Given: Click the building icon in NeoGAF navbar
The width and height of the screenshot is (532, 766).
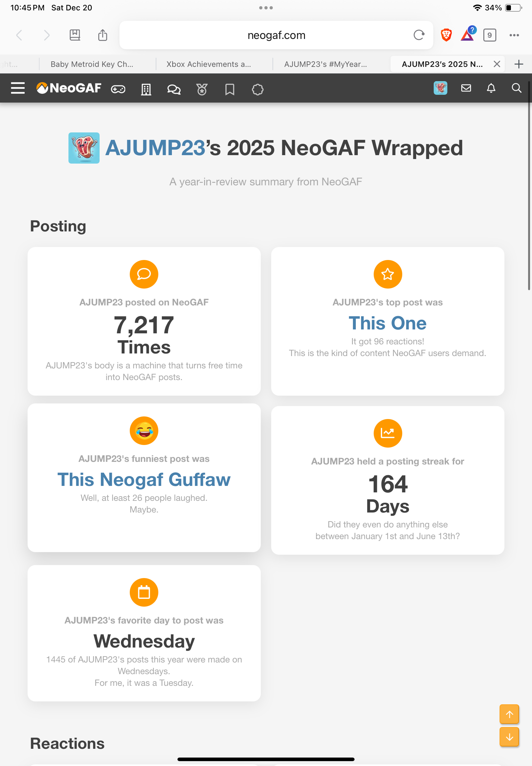Looking at the screenshot, I should coord(146,89).
